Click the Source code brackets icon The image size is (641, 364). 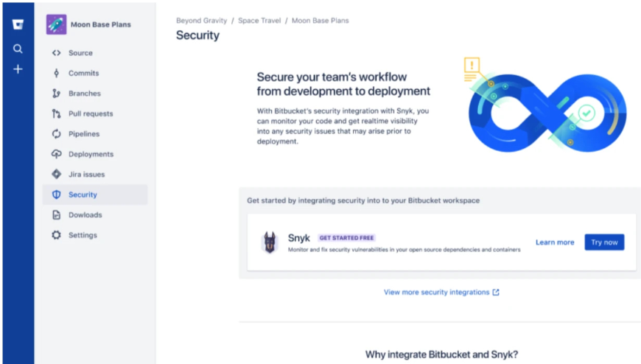(x=56, y=53)
